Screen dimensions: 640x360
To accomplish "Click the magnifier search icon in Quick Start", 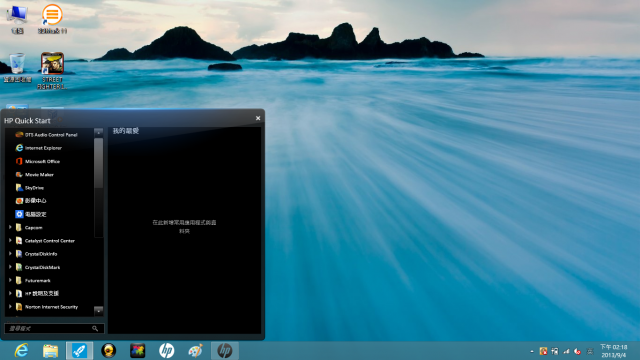I will 95,328.
